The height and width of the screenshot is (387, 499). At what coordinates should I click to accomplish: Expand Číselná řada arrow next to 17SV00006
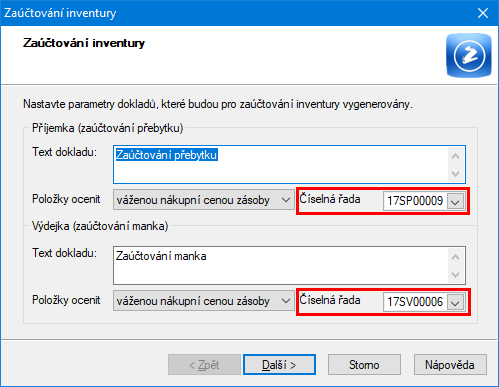tap(455, 302)
